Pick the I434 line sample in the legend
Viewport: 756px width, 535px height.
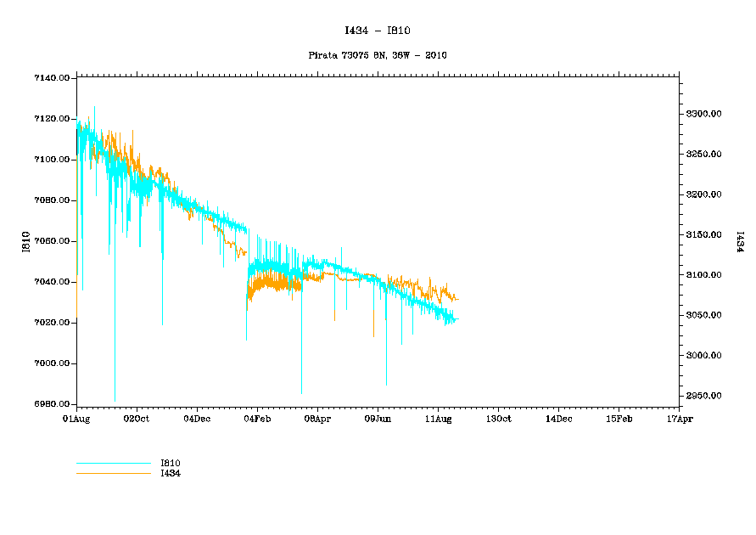click(113, 473)
